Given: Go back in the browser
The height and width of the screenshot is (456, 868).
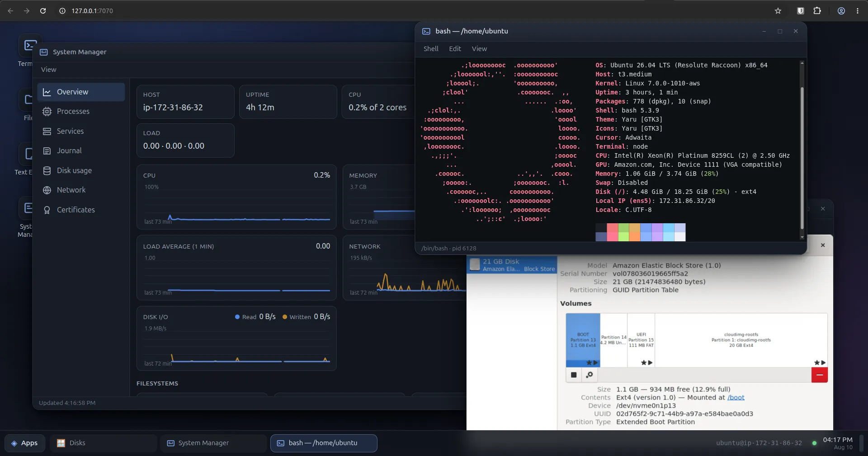Looking at the screenshot, I should [10, 11].
